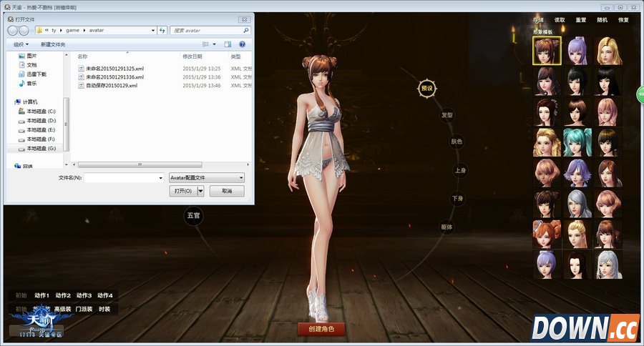
Task: Open the Avatar配置文件 file type dropdown
Action: click(x=206, y=177)
